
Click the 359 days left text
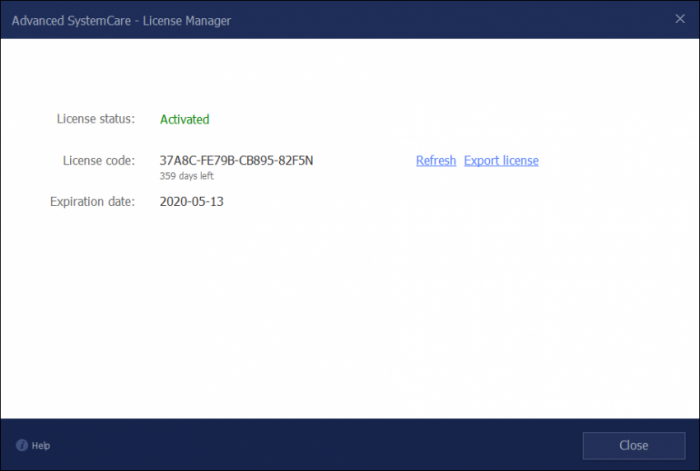[x=186, y=176]
